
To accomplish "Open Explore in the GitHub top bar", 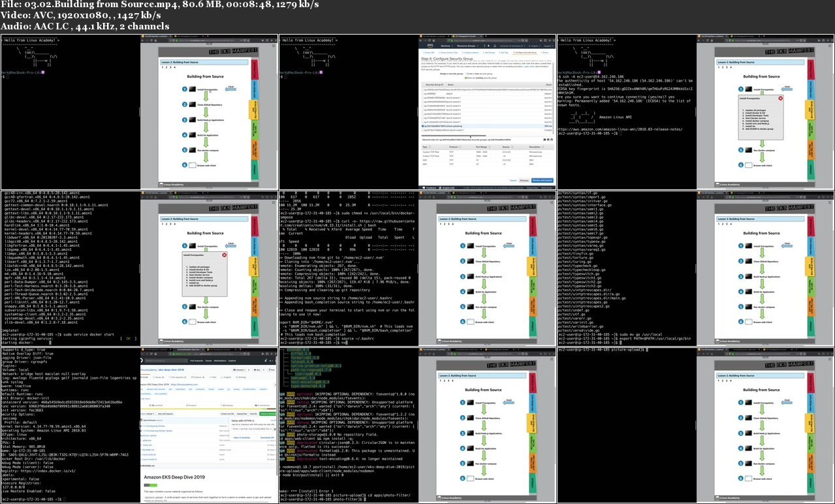I will [232, 361].
